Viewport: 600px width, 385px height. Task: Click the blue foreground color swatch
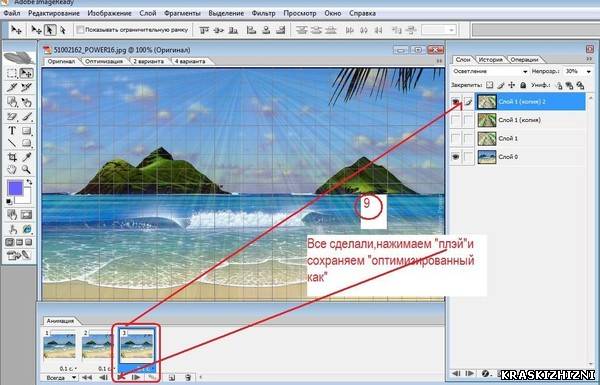[16, 188]
